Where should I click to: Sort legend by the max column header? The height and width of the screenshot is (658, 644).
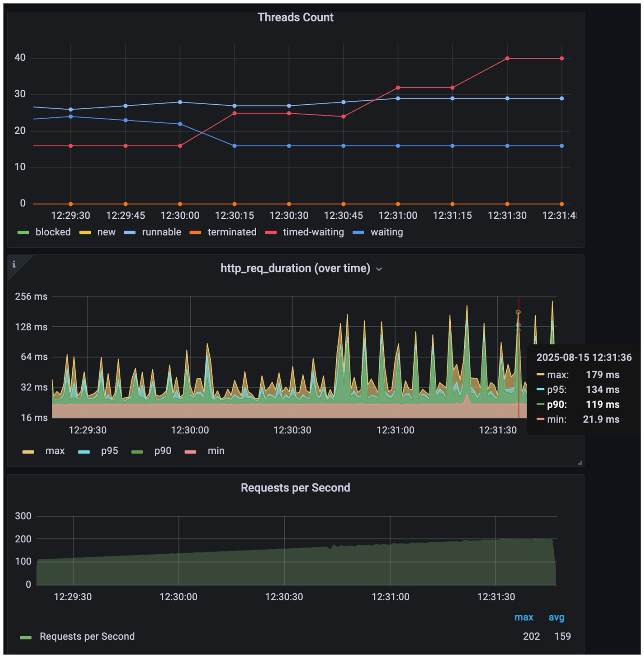pos(524,617)
